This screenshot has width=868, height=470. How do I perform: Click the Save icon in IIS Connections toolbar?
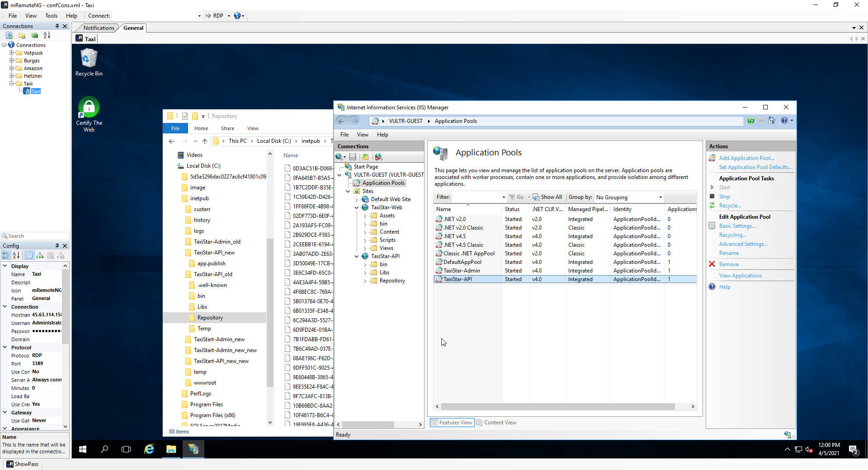click(x=353, y=157)
